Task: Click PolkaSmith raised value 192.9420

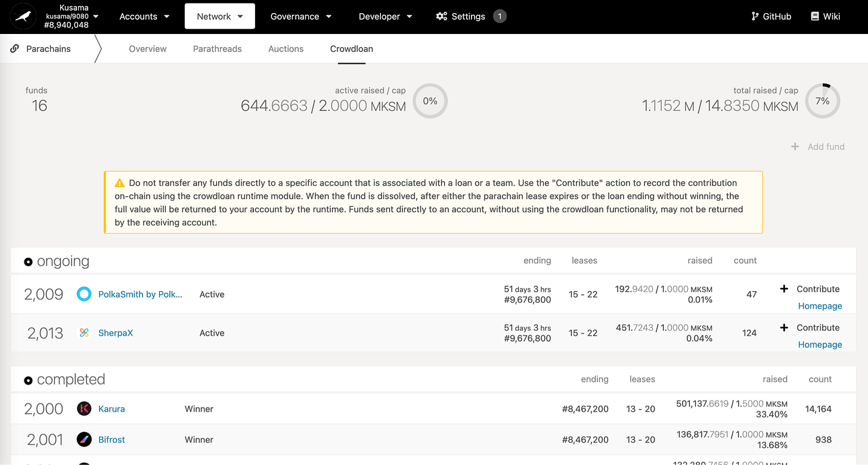Action: pyautogui.click(x=634, y=289)
